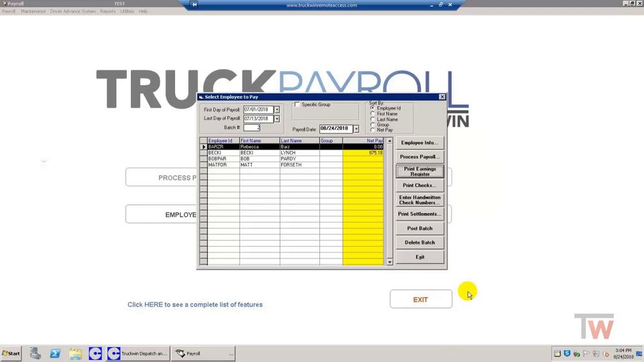Select the BECKI employee Id cell

tap(223, 153)
